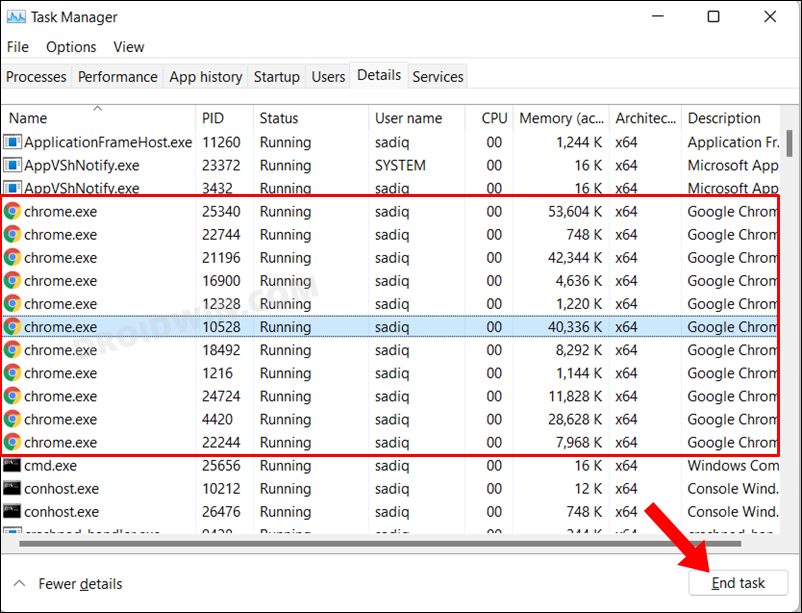Click the conhost.exe icon for PID 10212
Image resolution: width=802 pixels, height=613 pixels.
pos(12,488)
